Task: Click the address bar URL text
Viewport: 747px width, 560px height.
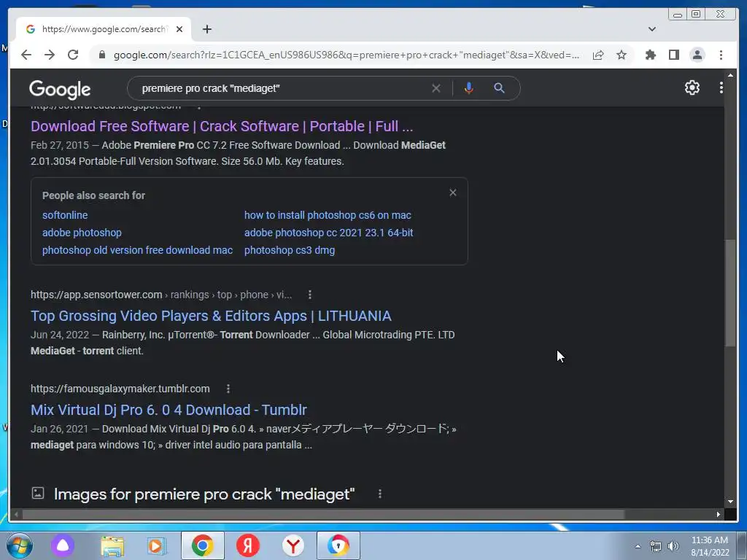Action: (x=347, y=55)
